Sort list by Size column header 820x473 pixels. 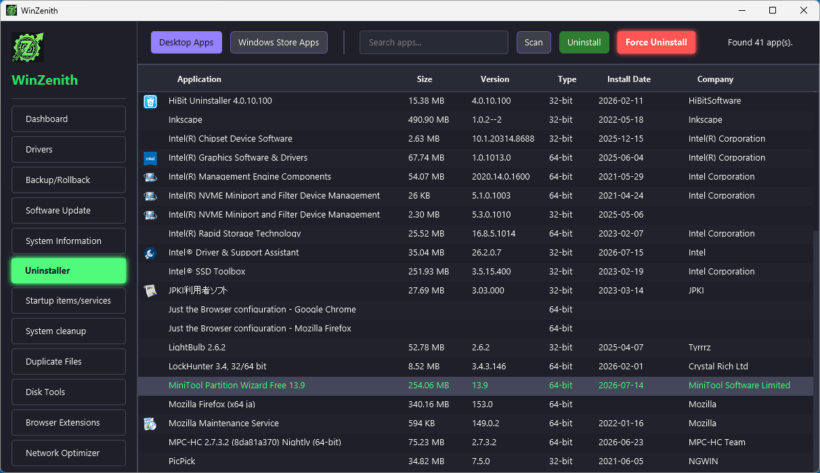tap(424, 79)
